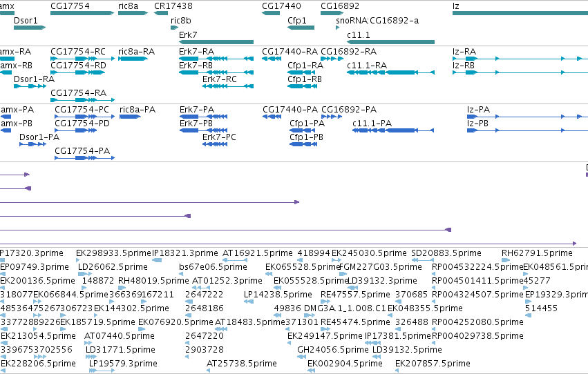
Task: Select the CG17754 gene feature
Action: tap(82, 13)
